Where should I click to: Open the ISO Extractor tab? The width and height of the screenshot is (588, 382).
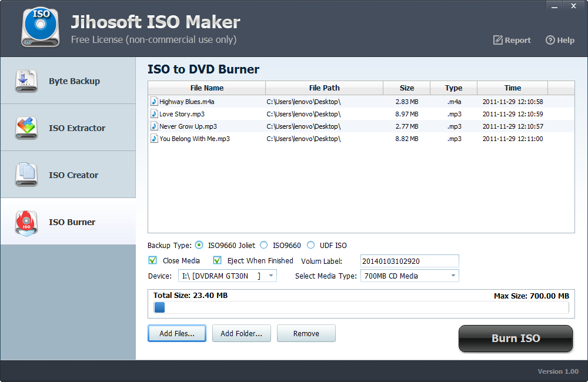68,128
